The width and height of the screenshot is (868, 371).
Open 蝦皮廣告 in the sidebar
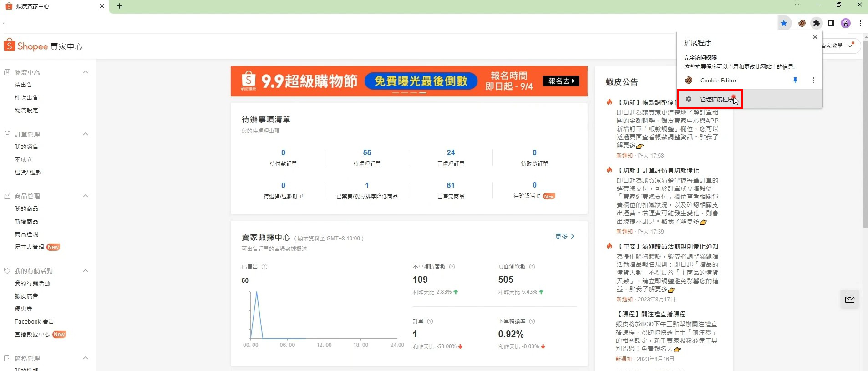pos(26,296)
